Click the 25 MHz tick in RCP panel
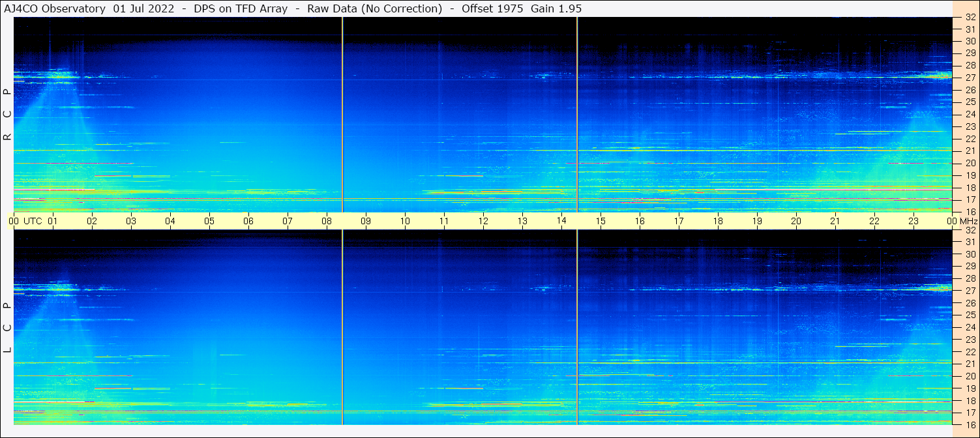Viewport: 980px width, 438px height. click(x=970, y=102)
